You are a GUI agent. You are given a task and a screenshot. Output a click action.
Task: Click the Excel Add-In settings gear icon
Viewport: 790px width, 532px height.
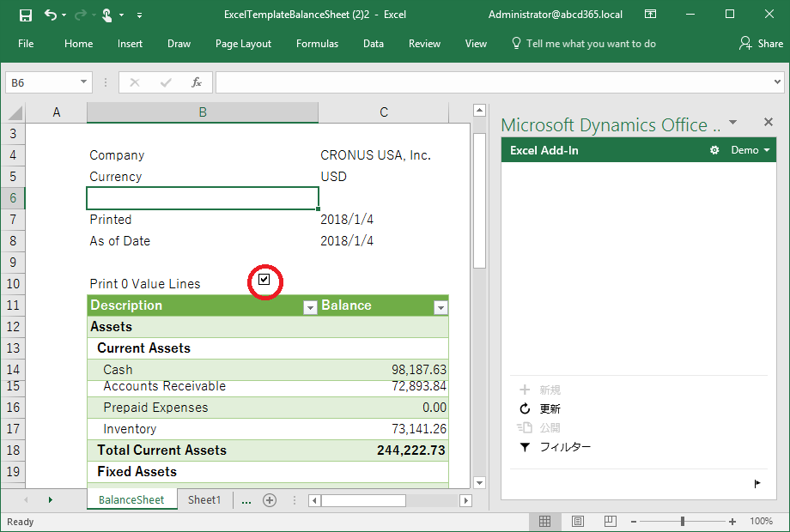coord(714,150)
